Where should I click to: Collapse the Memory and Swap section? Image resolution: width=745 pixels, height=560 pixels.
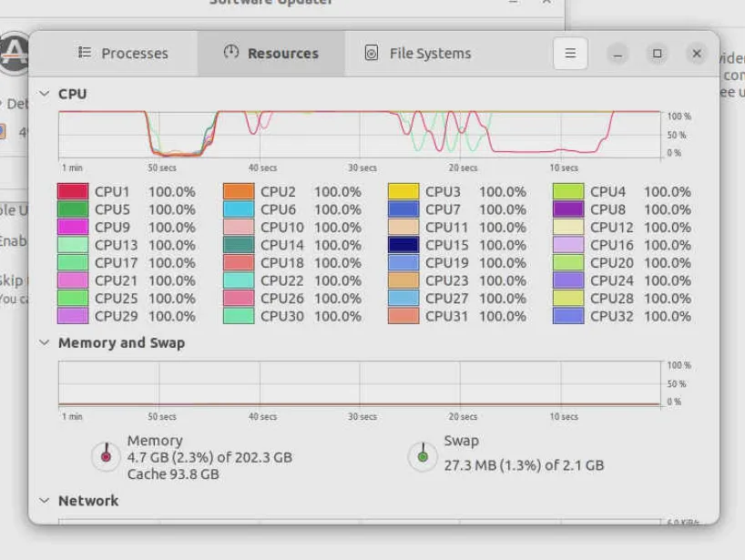tap(44, 343)
